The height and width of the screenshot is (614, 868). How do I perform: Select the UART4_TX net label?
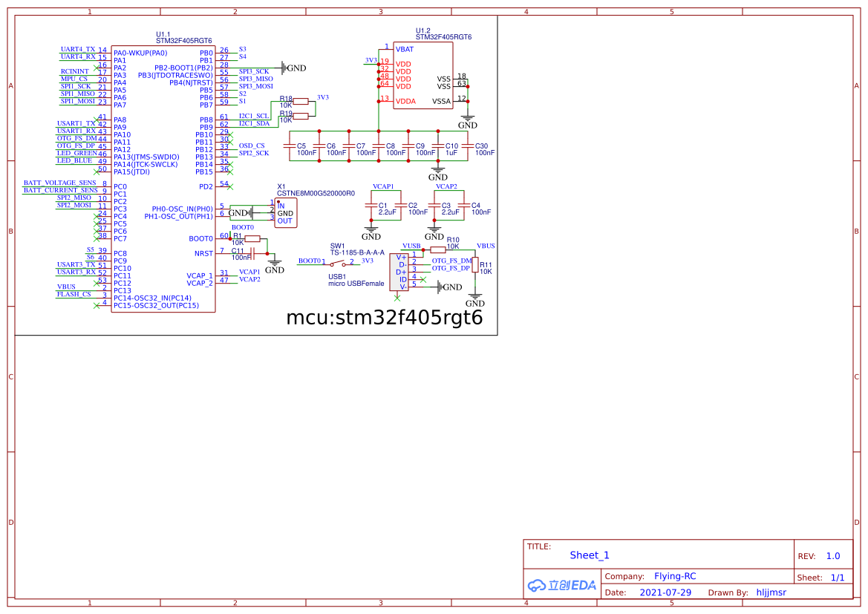click(x=78, y=49)
